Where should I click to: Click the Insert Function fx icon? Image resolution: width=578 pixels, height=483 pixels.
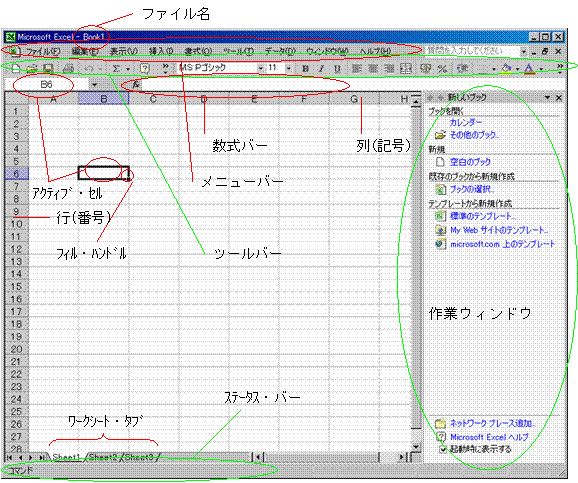136,84
